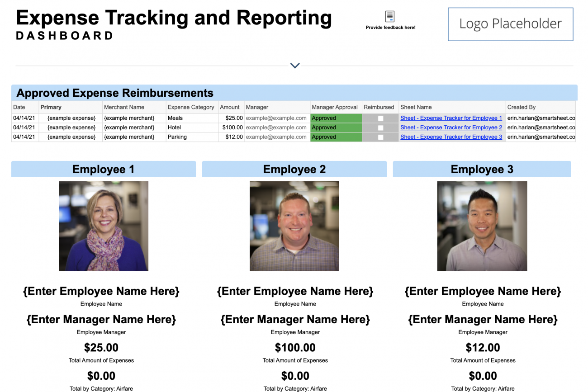Open Sheet - Expense Tracker for Employee 1

(451, 118)
